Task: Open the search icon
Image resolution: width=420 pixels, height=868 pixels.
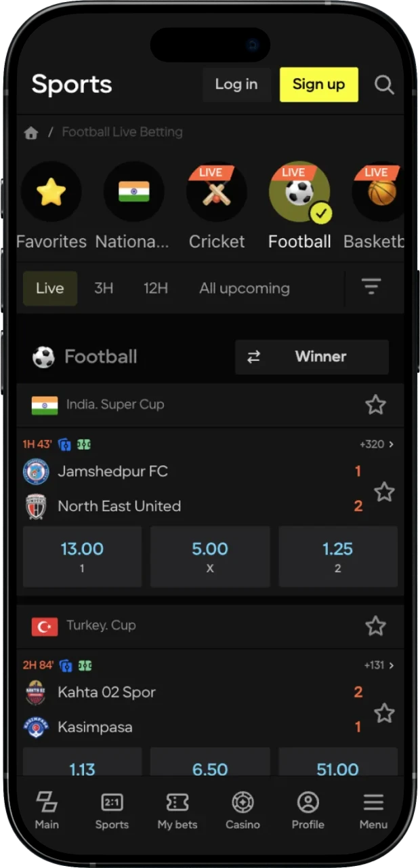Action: tap(384, 85)
